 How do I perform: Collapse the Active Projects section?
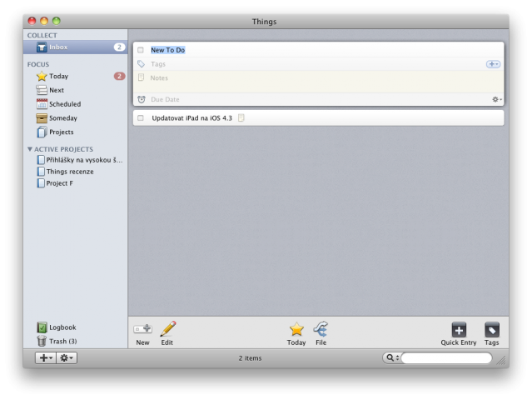(x=30, y=149)
